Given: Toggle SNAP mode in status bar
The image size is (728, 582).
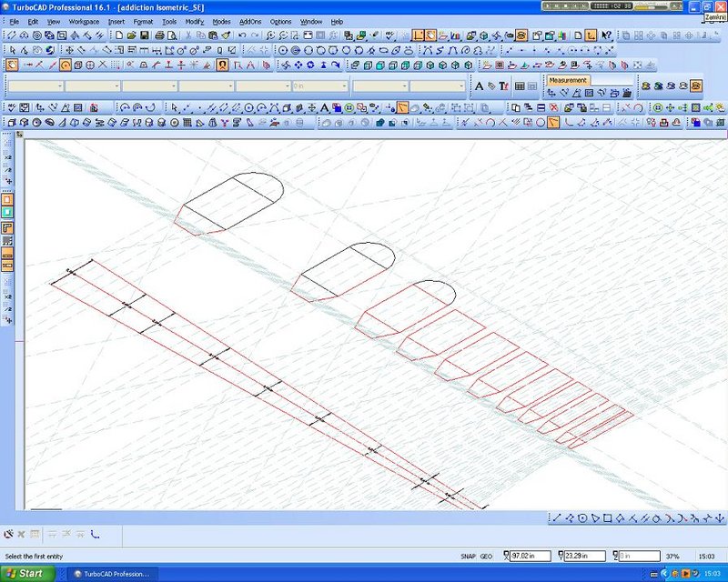Looking at the screenshot, I should click(x=468, y=556).
